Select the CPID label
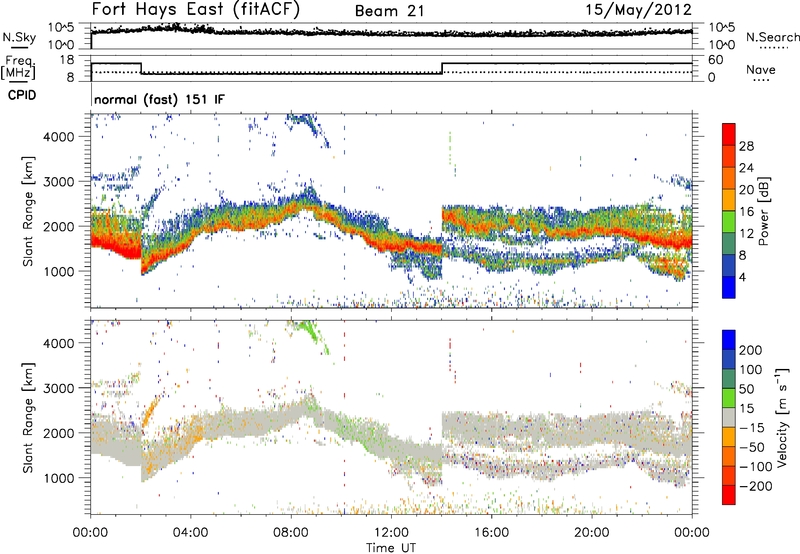 (x=22, y=95)
